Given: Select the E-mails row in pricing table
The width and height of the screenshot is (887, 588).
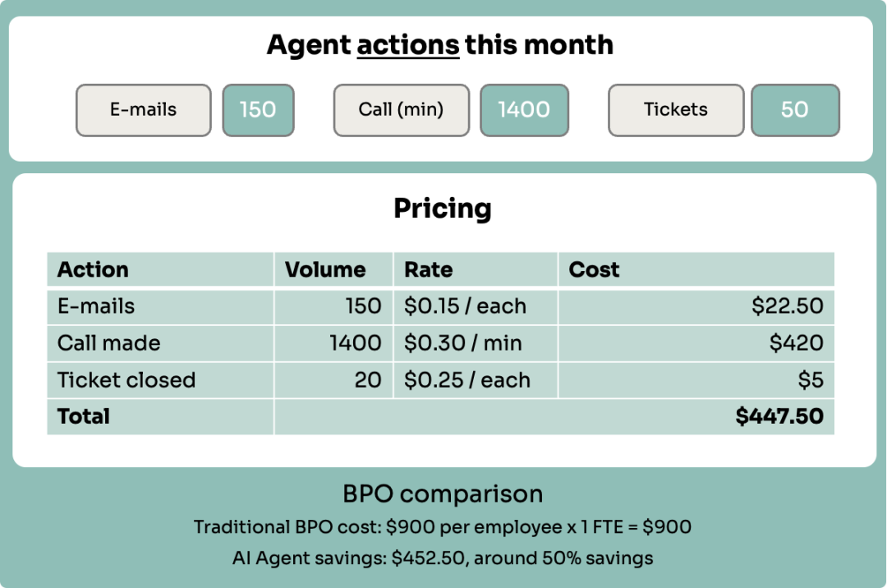Looking at the screenshot, I should (441, 305).
